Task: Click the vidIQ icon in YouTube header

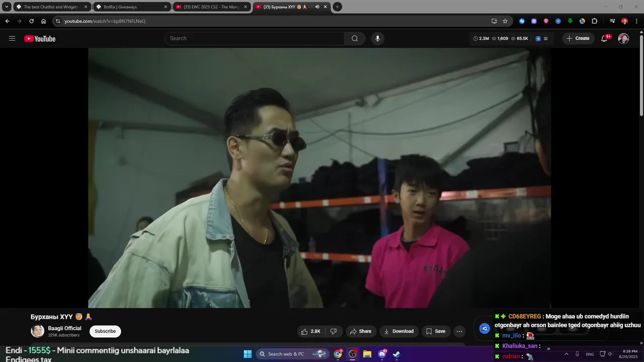Action: pyautogui.click(x=538, y=39)
